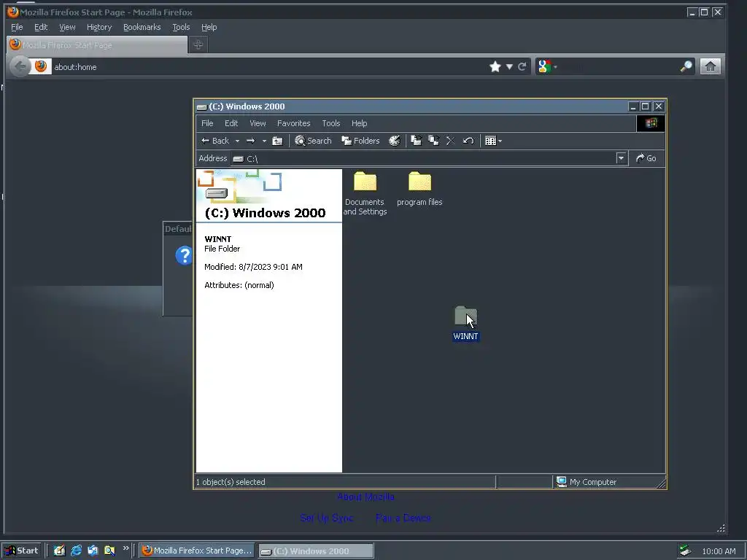Click the drive icon in Explorer title bar

click(x=202, y=107)
